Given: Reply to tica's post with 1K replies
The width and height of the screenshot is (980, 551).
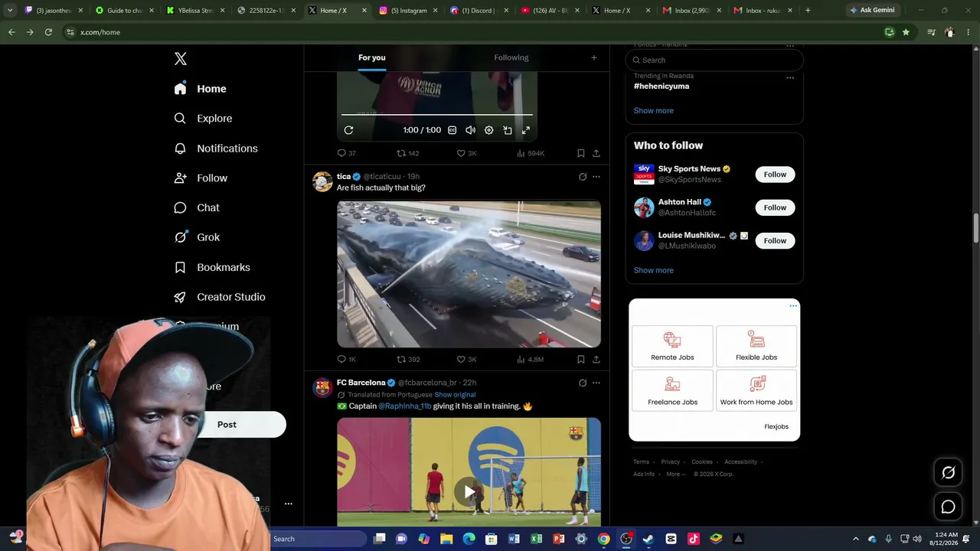Looking at the screenshot, I should (347, 359).
